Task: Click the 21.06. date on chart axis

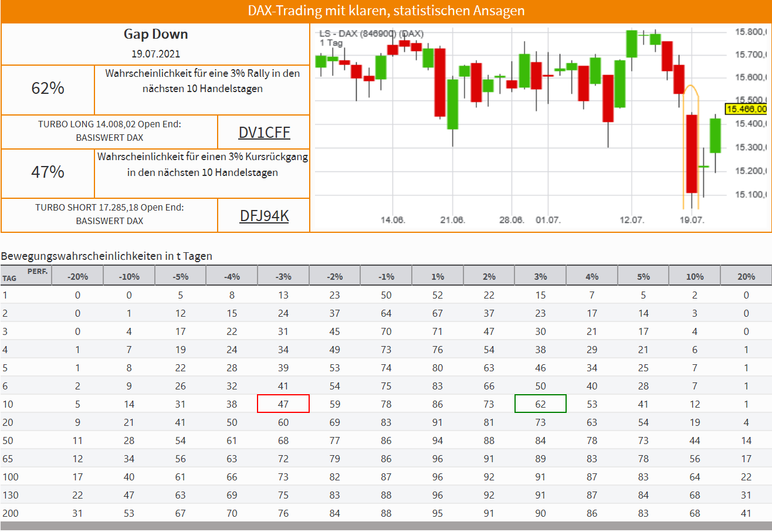Action: (452, 221)
